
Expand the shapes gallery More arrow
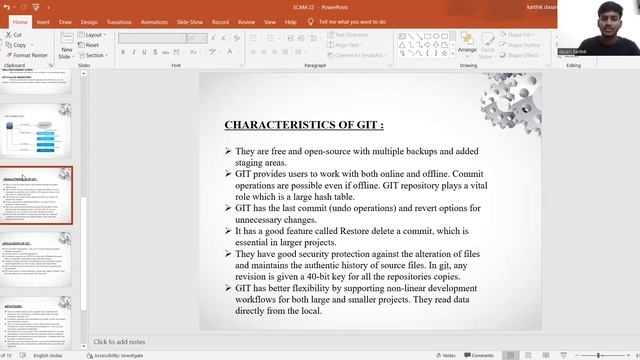[x=453, y=53]
